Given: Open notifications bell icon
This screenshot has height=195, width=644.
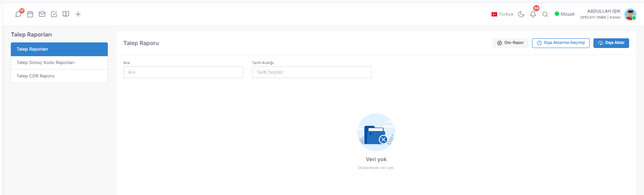Looking at the screenshot, I should point(533,14).
